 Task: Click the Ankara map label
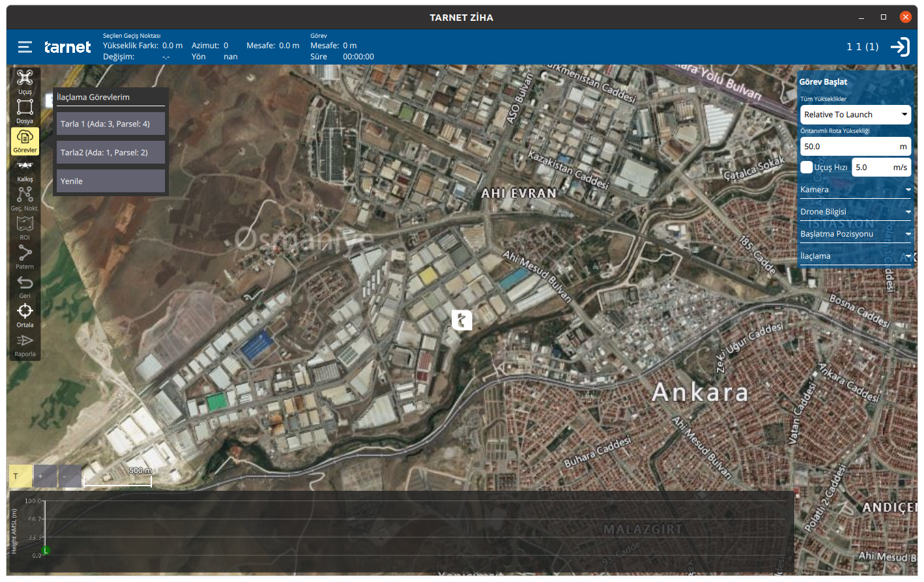pyautogui.click(x=700, y=392)
